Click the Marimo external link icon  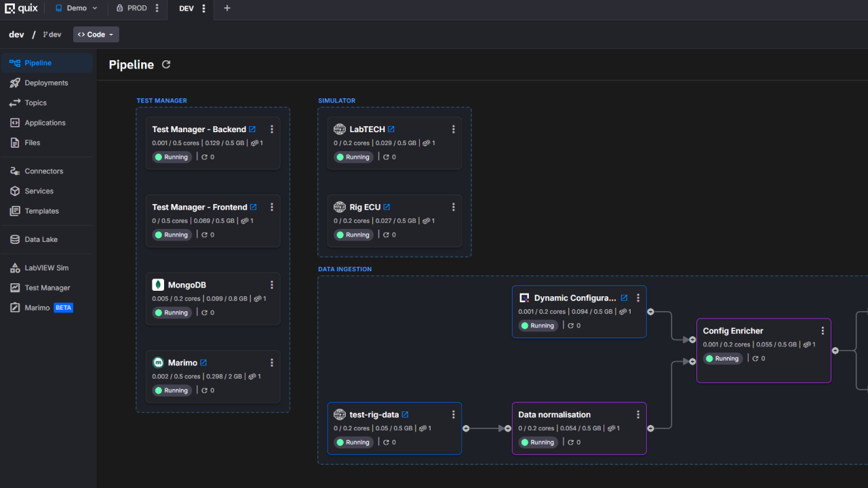pos(203,363)
